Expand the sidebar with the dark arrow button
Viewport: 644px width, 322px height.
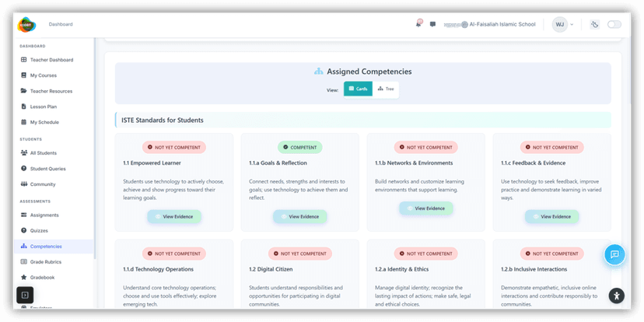point(25,295)
